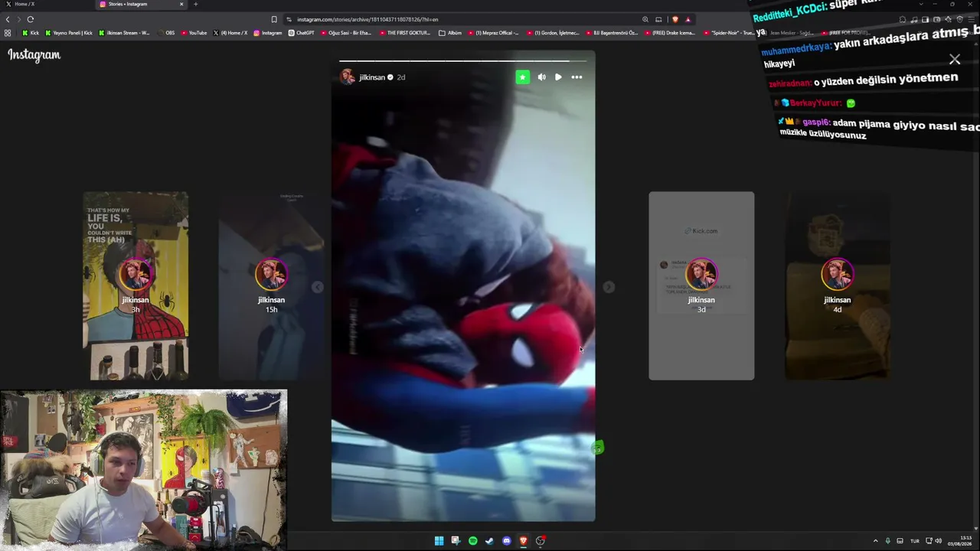
Task: Mute the story audio with the speaker icon
Action: [541, 77]
